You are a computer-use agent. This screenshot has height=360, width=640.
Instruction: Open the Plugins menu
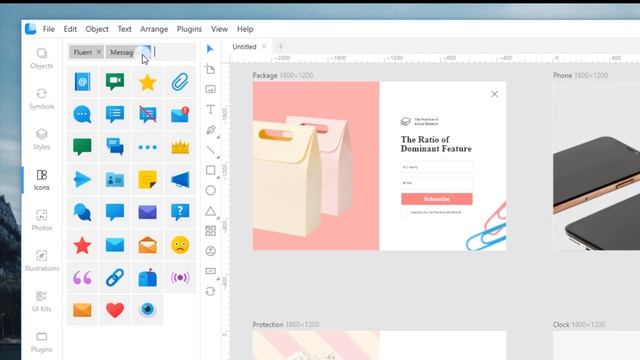tap(189, 29)
